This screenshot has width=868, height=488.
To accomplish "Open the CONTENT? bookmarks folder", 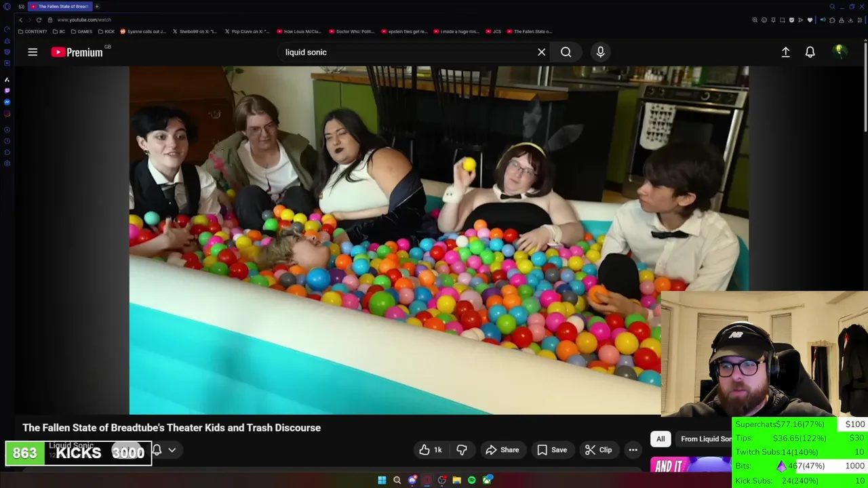I will pos(33,31).
